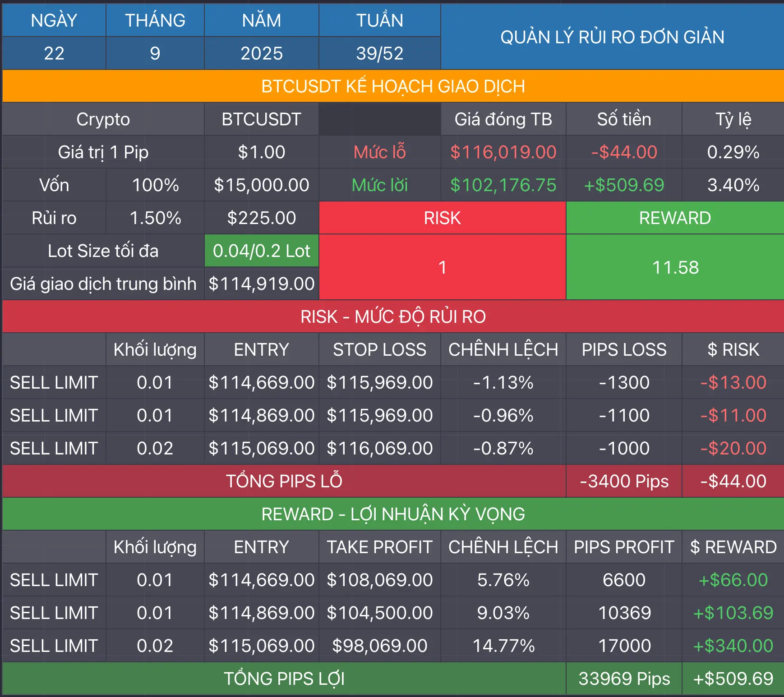Click the month value cell showing 9
The width and height of the screenshot is (784, 697).
coord(155,53)
